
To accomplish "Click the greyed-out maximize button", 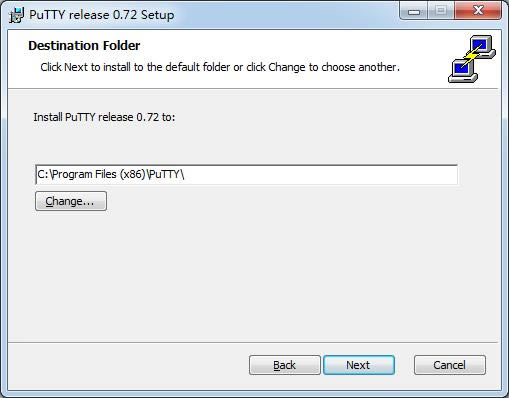I will (441, 12).
